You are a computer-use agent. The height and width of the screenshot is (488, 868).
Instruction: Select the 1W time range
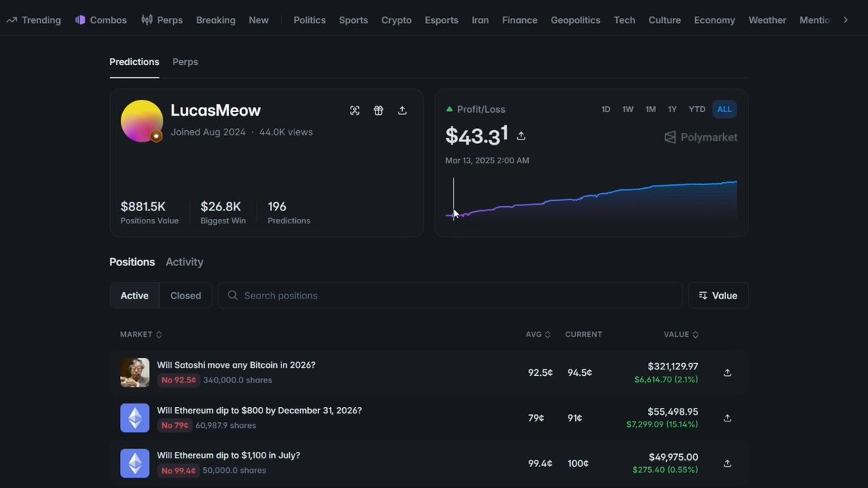pos(628,109)
